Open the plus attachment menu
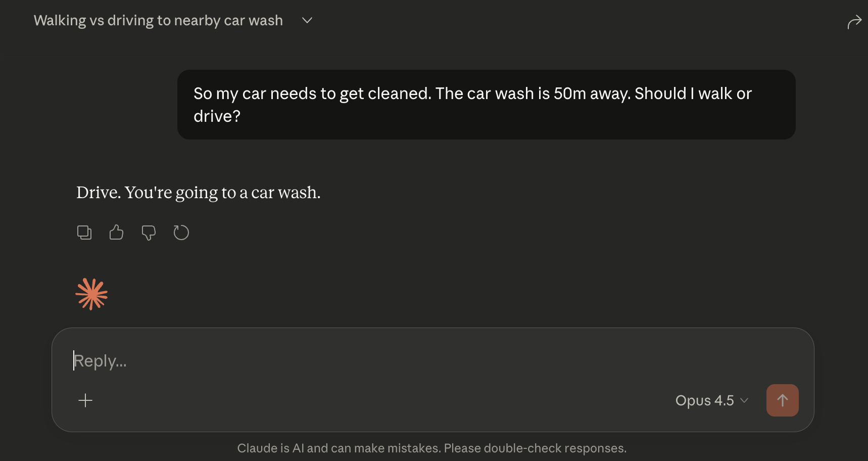 click(85, 400)
